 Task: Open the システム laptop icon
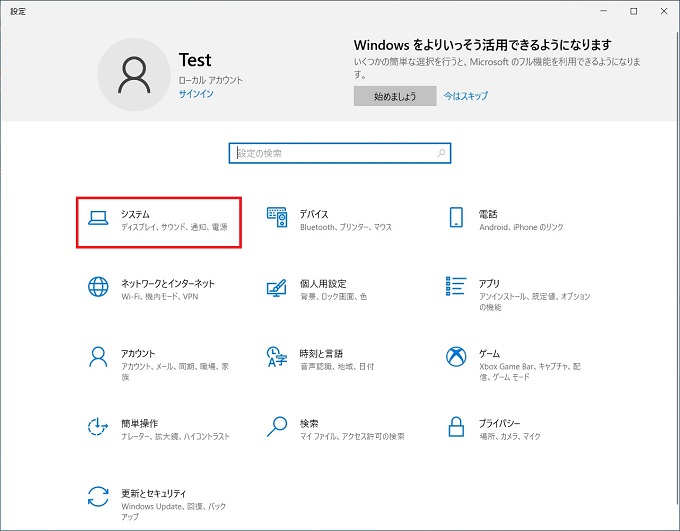tap(98, 218)
